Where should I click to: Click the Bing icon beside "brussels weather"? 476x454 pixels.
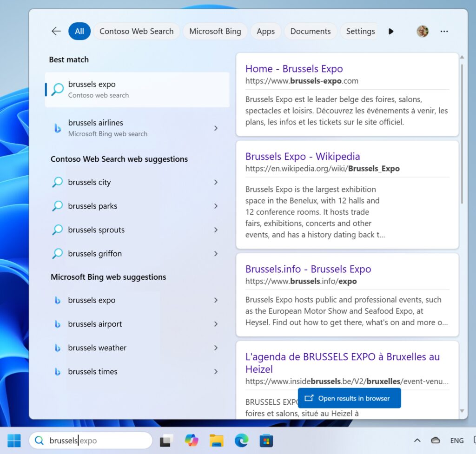pyautogui.click(x=57, y=348)
